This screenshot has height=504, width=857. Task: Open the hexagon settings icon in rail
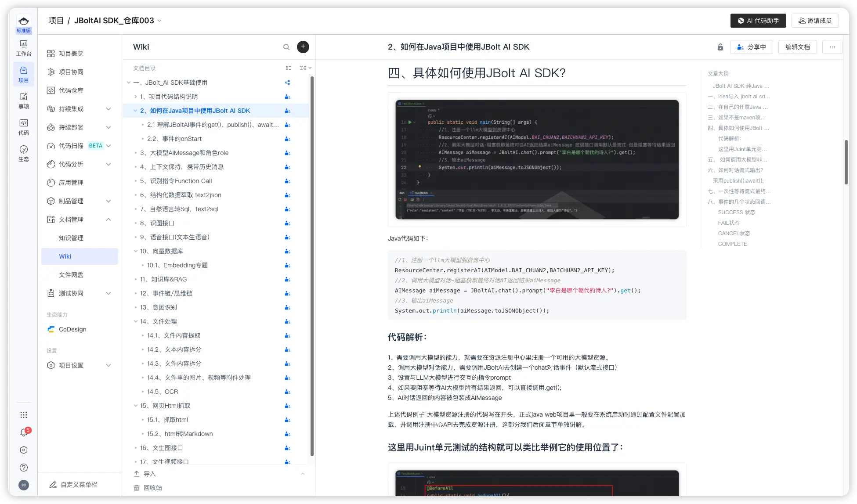click(x=24, y=450)
